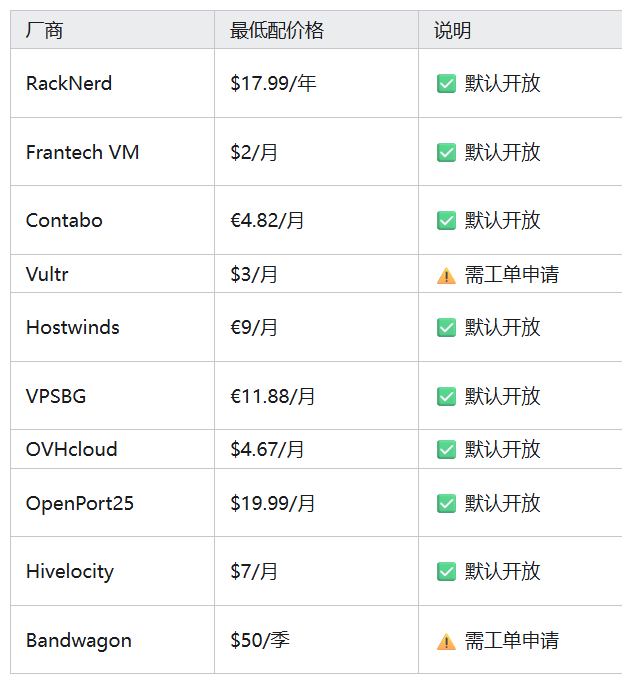Screen dimensions: 622x681
Task: Select the RackNerd vendor name
Action: (x=69, y=83)
